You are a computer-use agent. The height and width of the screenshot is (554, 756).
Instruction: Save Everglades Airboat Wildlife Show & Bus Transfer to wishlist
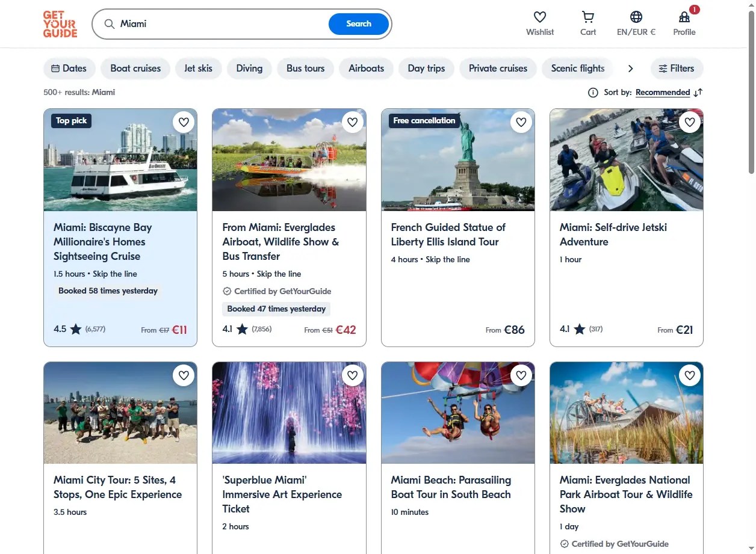click(352, 122)
